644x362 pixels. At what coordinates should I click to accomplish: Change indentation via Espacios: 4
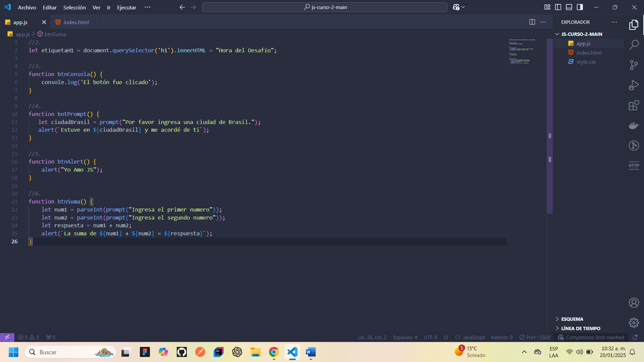click(405, 337)
